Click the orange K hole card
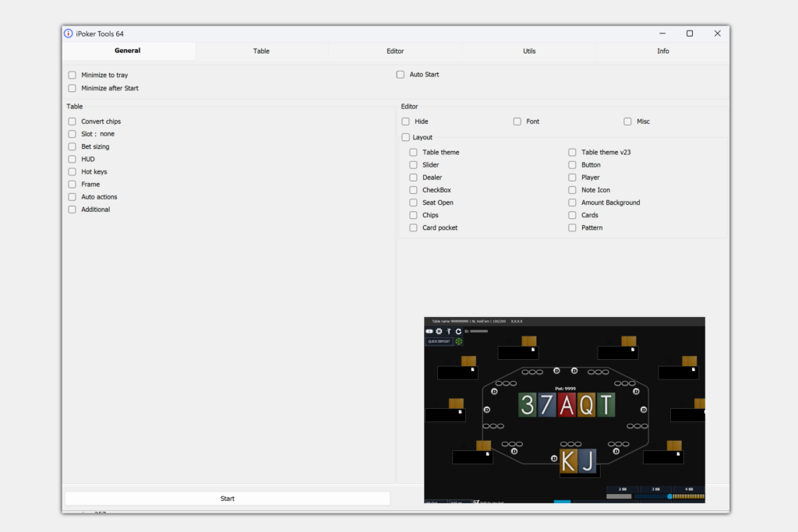Viewport: 798px width, 532px height. pyautogui.click(x=568, y=461)
